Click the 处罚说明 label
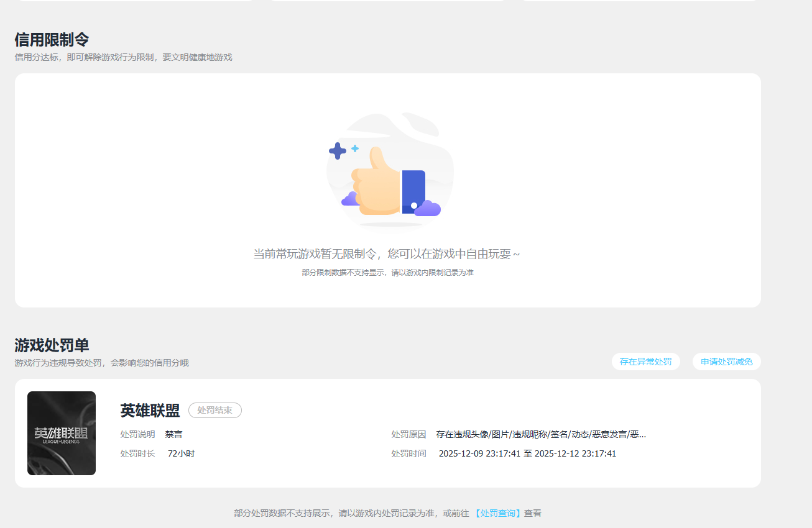The height and width of the screenshot is (528, 812). click(x=137, y=434)
